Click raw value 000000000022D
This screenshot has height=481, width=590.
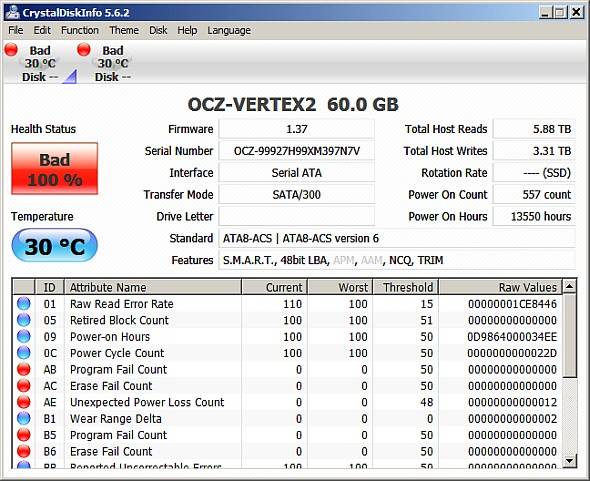512,353
